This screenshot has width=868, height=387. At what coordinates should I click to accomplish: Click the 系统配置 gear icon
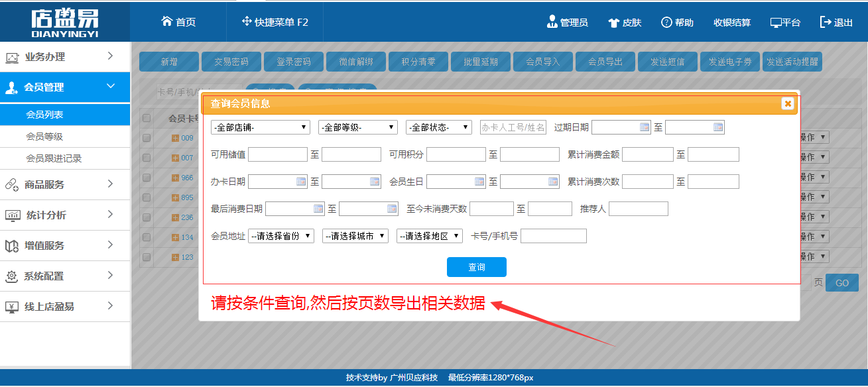pyautogui.click(x=12, y=276)
